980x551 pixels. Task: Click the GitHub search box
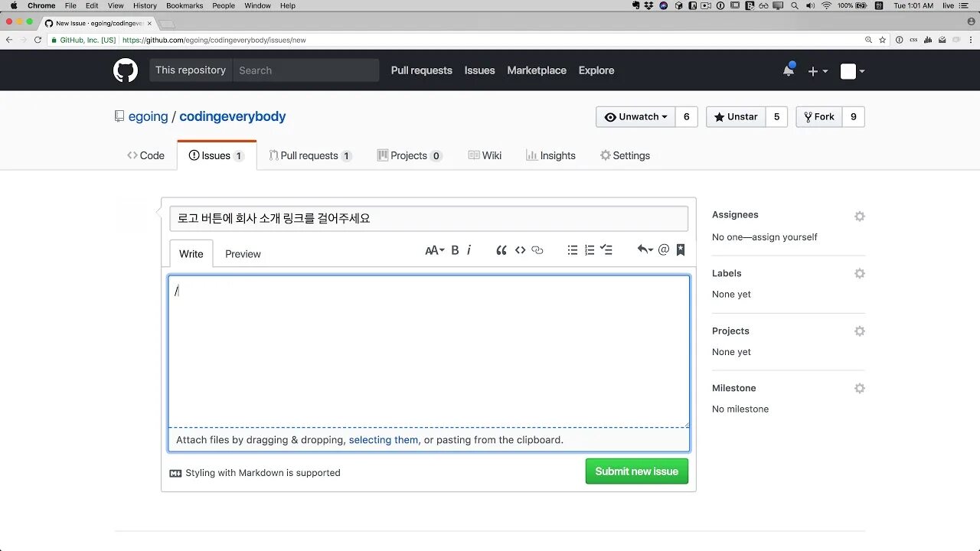(306, 70)
